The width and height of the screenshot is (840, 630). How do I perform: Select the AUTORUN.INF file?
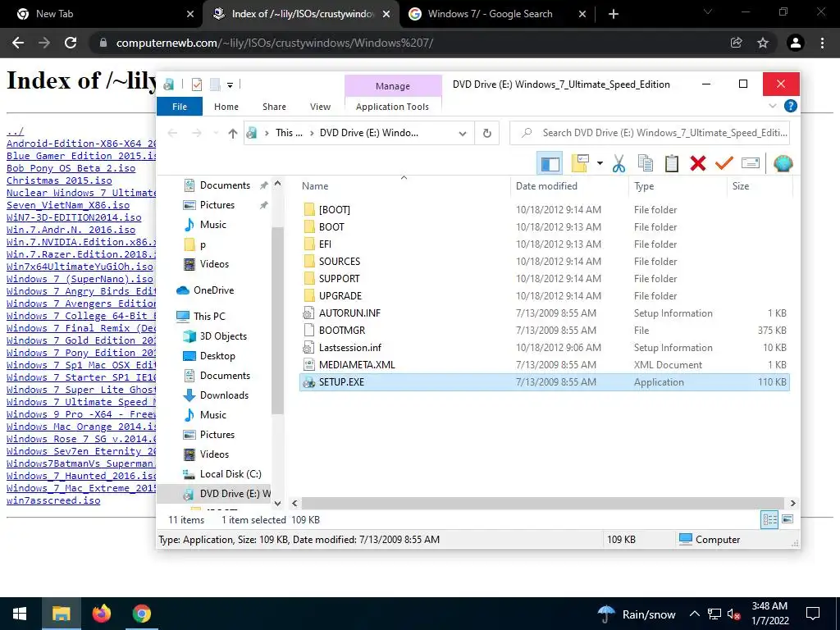coord(349,313)
